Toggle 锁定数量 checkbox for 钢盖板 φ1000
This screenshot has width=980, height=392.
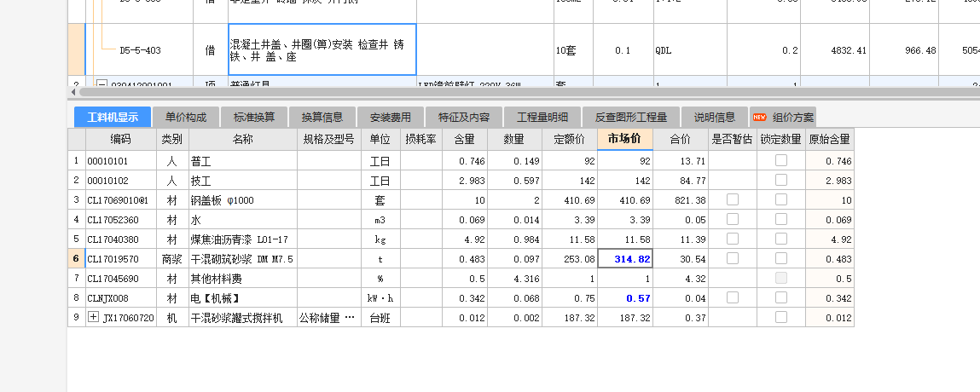[780, 199]
